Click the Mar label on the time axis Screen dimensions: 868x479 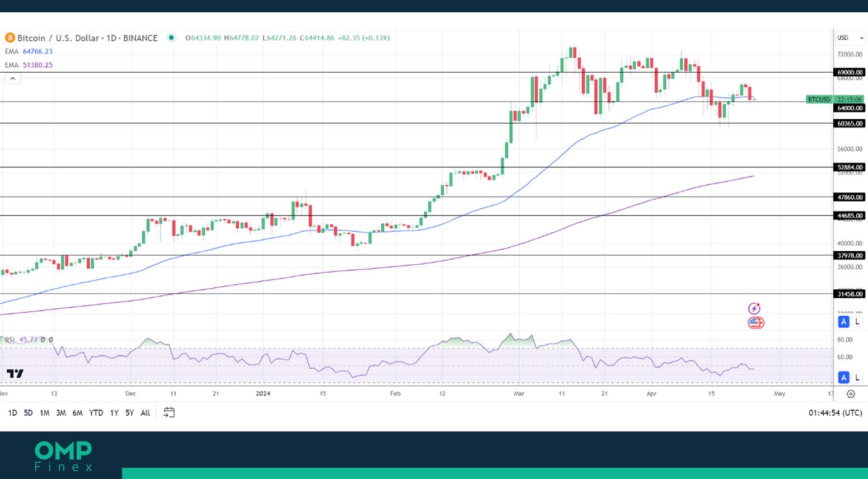pyautogui.click(x=519, y=393)
